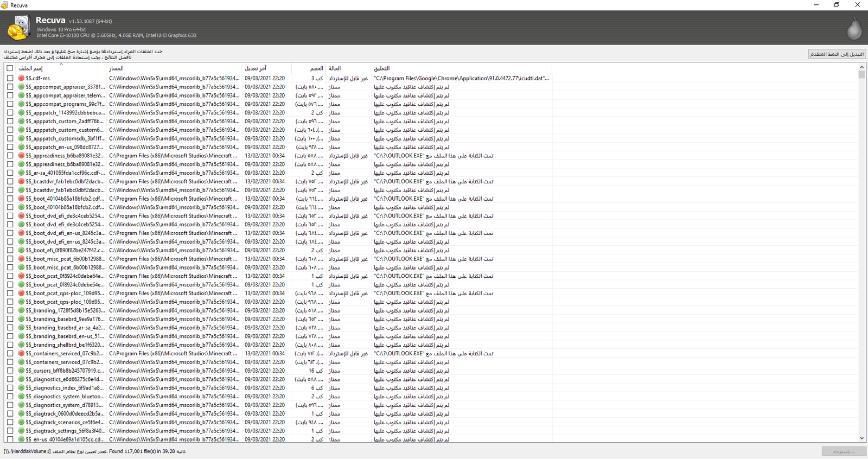Image resolution: width=868 pixels, height=459 pixels.
Task: Click green status dot of $$_diagnostics_index_6f9ad1a8
Action: click(x=22, y=388)
